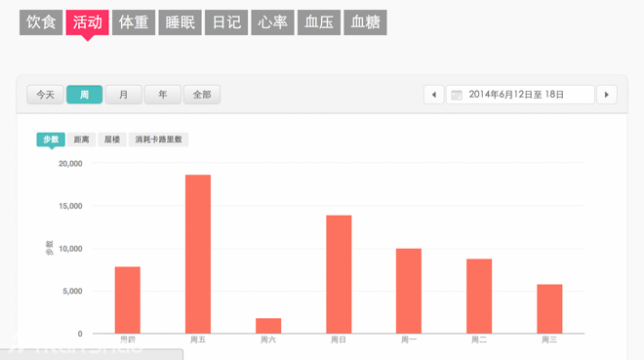Go to the previous week arrow
The height and width of the screenshot is (360, 644).
click(x=433, y=95)
